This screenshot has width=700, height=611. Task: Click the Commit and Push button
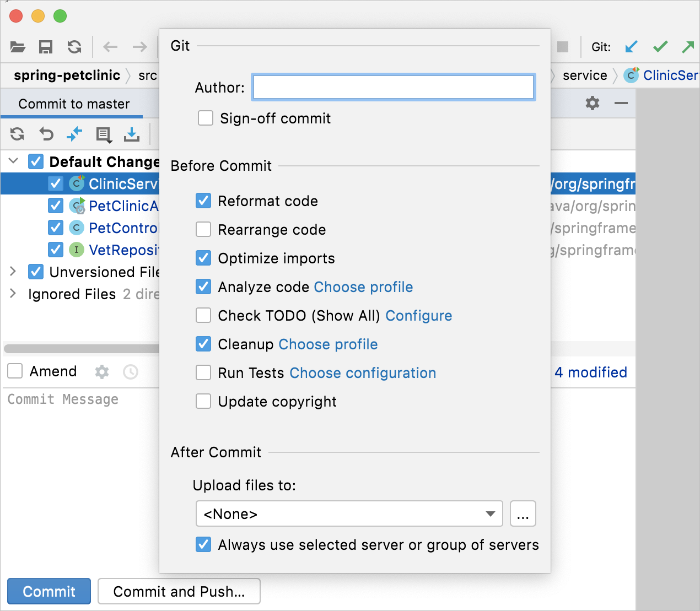point(179,591)
